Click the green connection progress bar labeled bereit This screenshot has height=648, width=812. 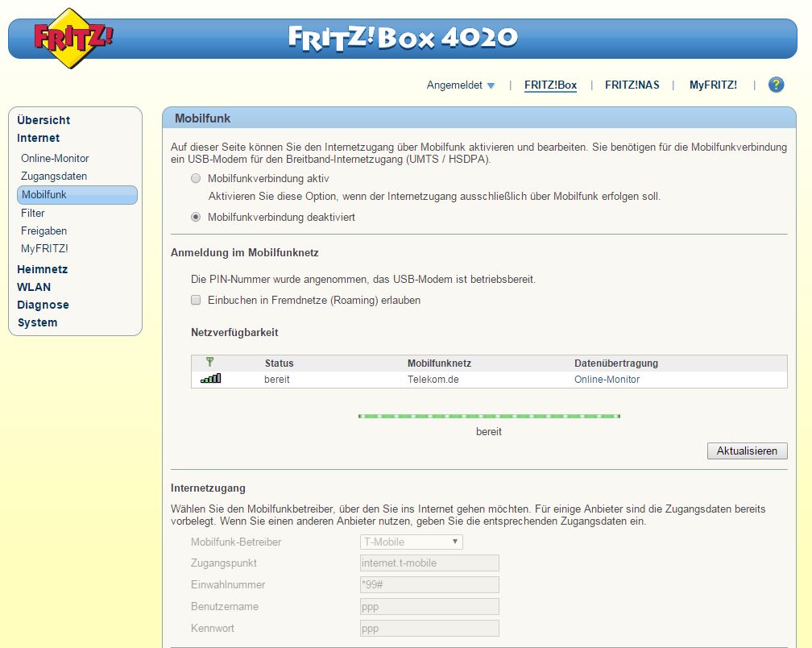pos(489,416)
